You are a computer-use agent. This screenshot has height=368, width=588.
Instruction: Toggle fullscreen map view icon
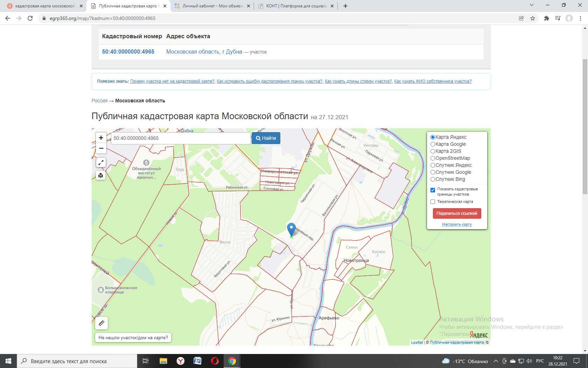click(101, 163)
